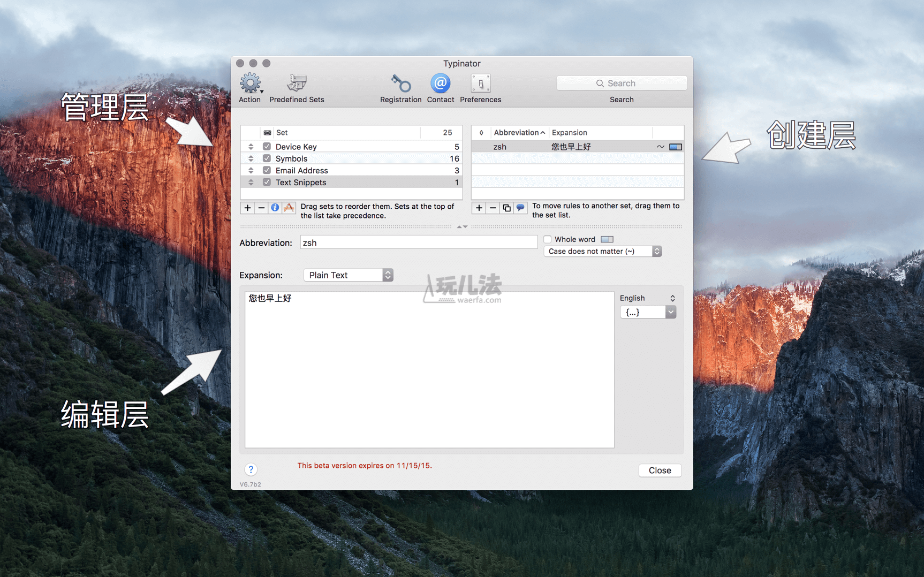Open the {...} insert marker dropdown

click(648, 312)
